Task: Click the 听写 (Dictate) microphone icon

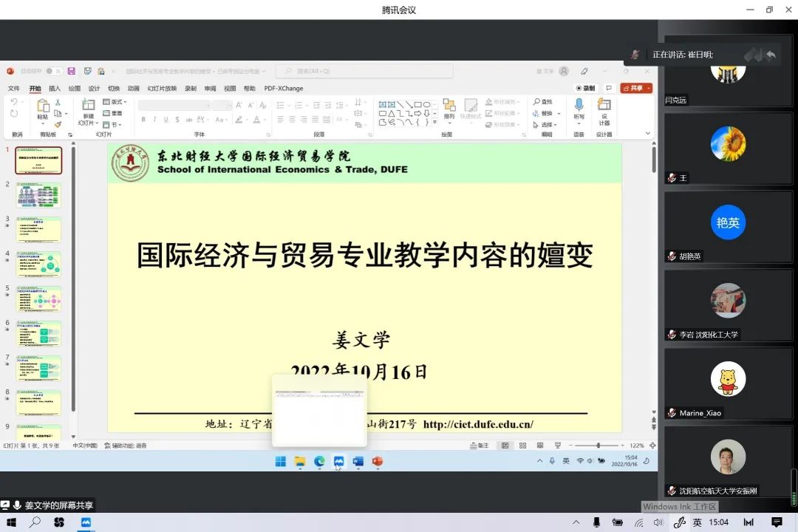Action: click(x=579, y=109)
